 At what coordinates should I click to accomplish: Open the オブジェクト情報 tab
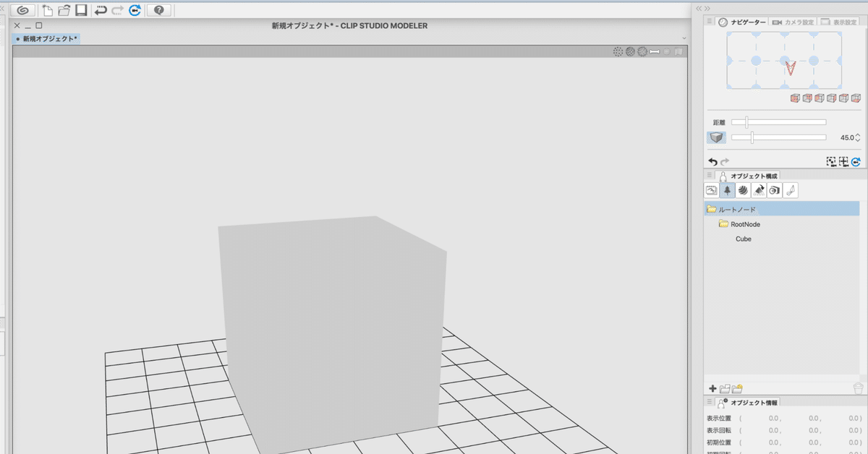click(x=748, y=403)
